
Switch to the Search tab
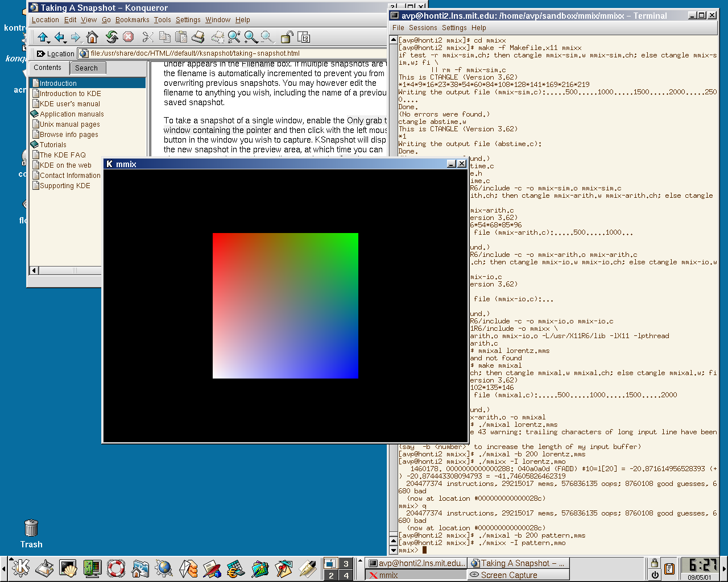[86, 68]
